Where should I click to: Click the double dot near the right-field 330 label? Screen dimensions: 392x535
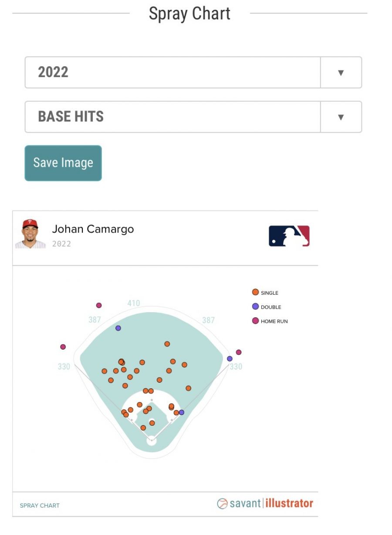pos(230,359)
